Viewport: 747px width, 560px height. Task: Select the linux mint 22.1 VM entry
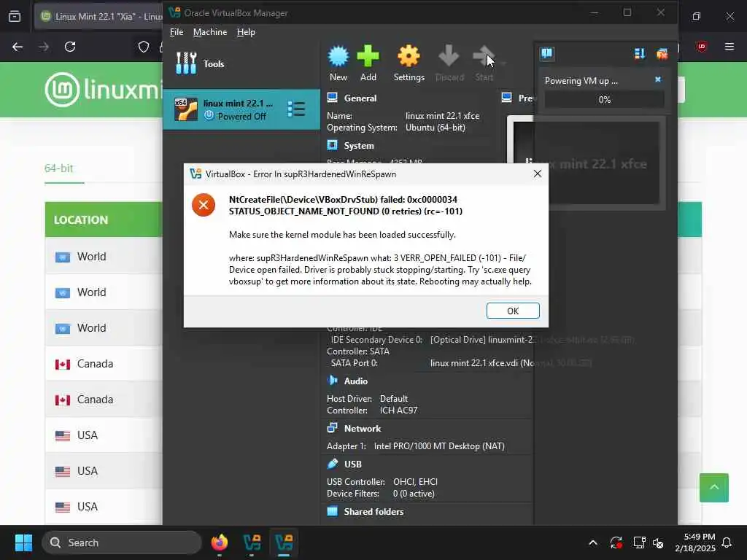point(241,109)
